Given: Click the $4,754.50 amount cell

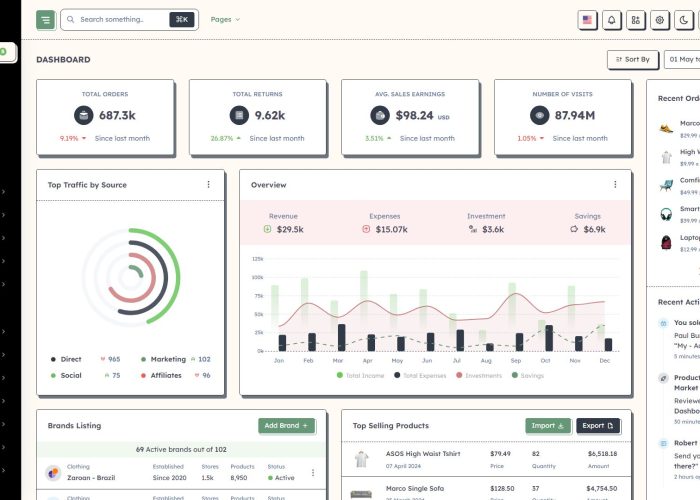Looking at the screenshot, I should 601,488.
